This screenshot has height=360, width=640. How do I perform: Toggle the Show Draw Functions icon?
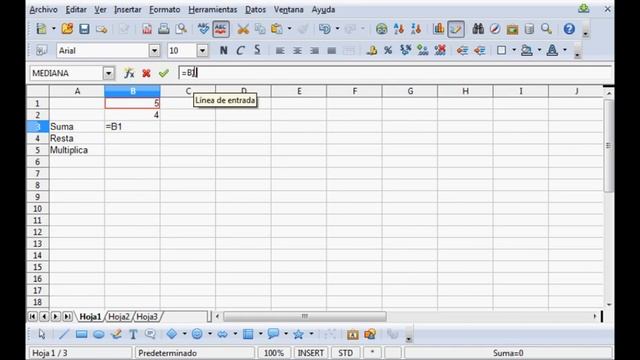pos(456,29)
